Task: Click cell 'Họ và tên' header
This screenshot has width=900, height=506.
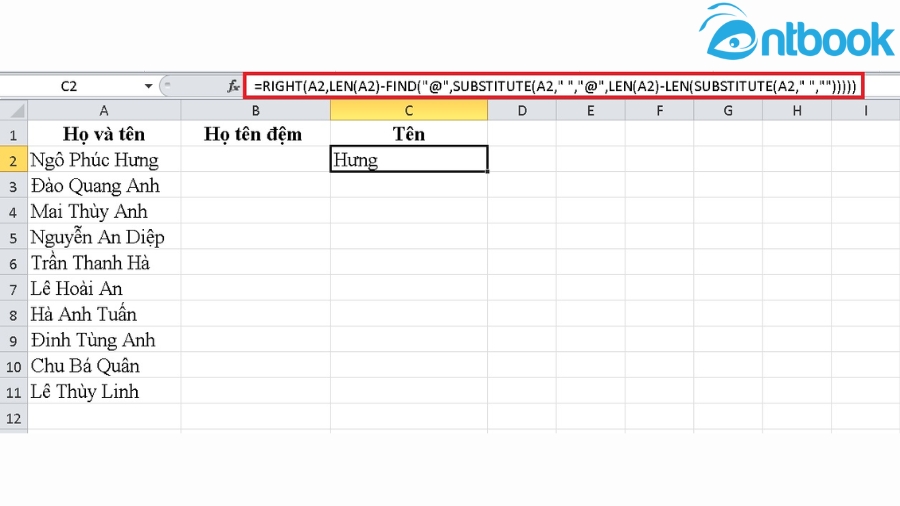Action: pyautogui.click(x=104, y=134)
